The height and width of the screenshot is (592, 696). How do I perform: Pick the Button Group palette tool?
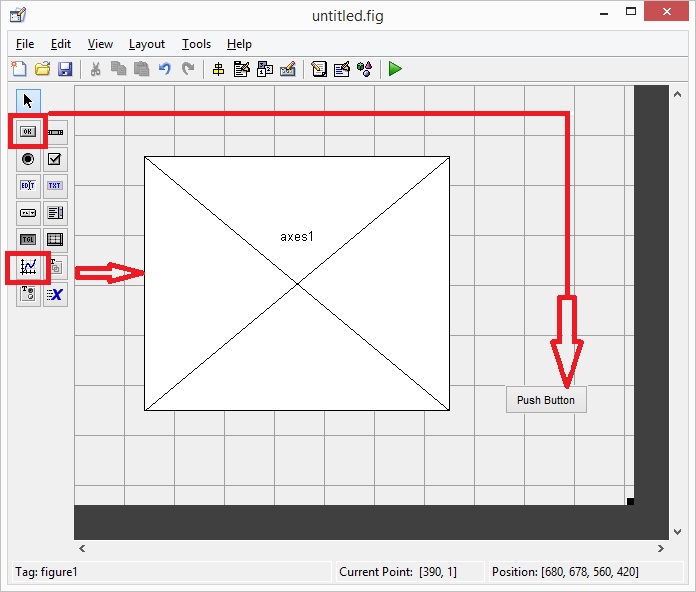pos(28,294)
